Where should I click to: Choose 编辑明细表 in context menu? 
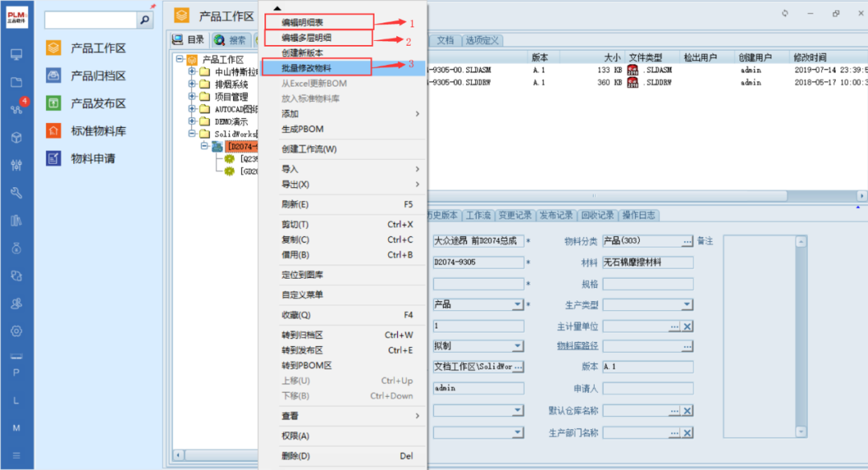click(x=302, y=22)
